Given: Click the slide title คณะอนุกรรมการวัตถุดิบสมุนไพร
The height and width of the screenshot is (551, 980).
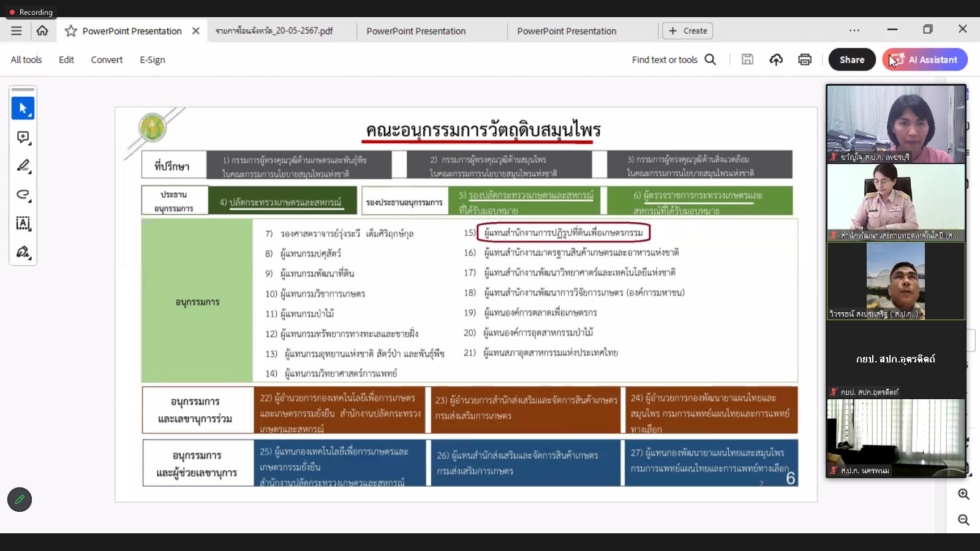Looking at the screenshot, I should point(483,130).
